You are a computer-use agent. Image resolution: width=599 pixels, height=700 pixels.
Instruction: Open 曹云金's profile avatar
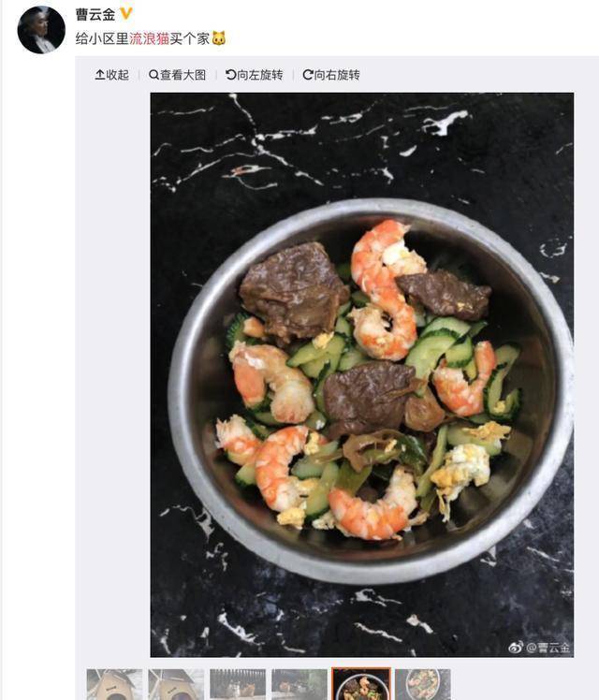point(41,30)
